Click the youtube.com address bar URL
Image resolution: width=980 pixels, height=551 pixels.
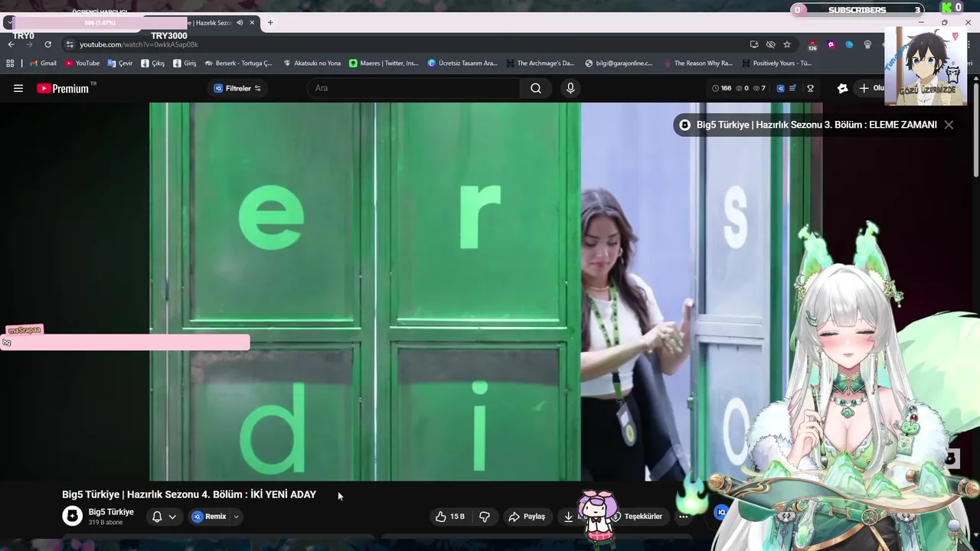click(139, 44)
